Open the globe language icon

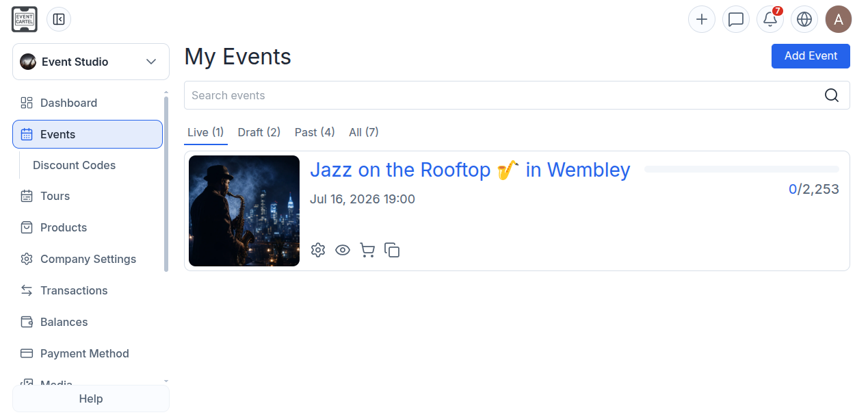pos(804,19)
